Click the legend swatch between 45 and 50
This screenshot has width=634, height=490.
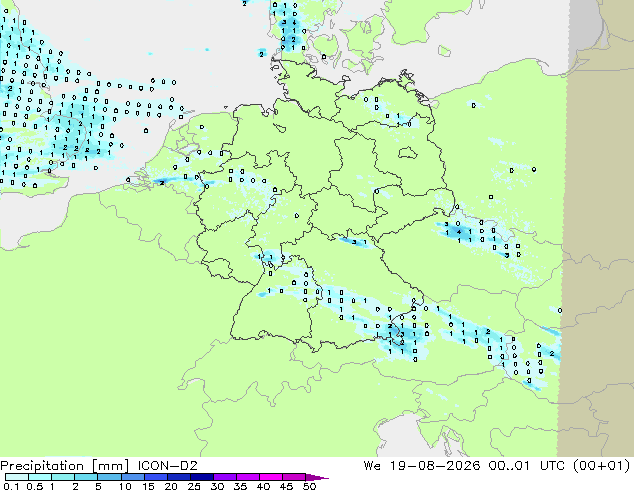(x=294, y=477)
